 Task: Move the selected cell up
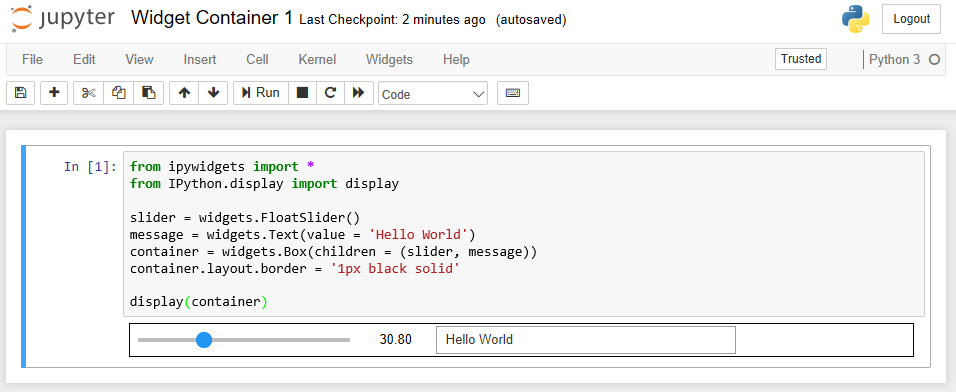184,93
